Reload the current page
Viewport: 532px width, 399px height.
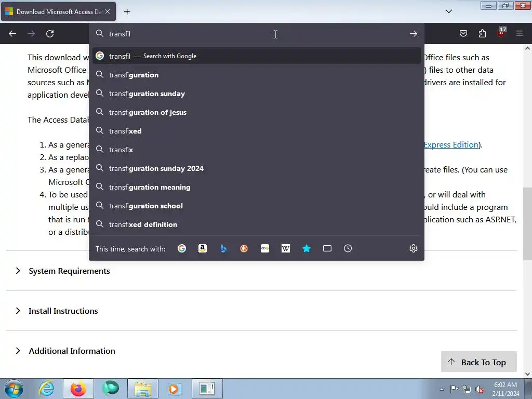tap(50, 34)
